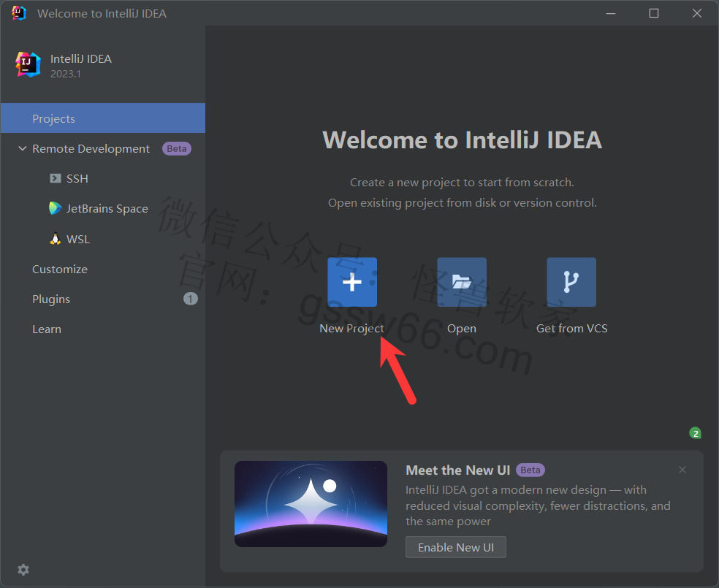Click the New UI promotional thumbnail
Screen dimensions: 719x588
(x=311, y=504)
